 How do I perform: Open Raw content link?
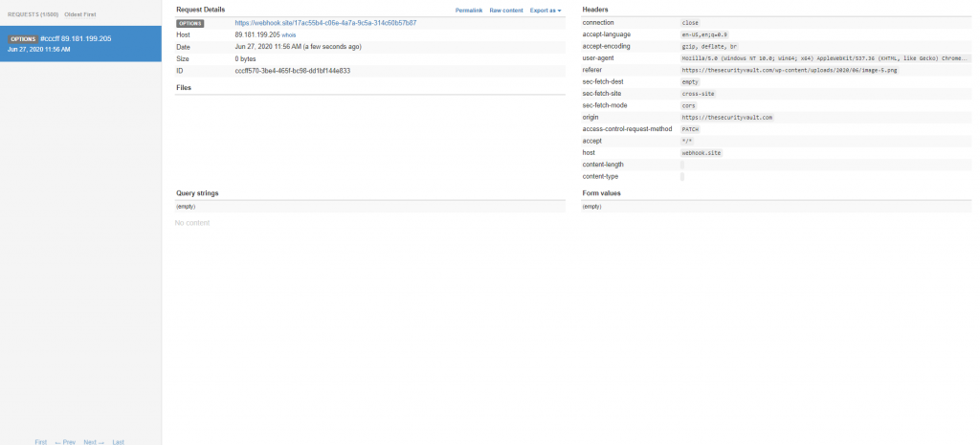pyautogui.click(x=506, y=11)
